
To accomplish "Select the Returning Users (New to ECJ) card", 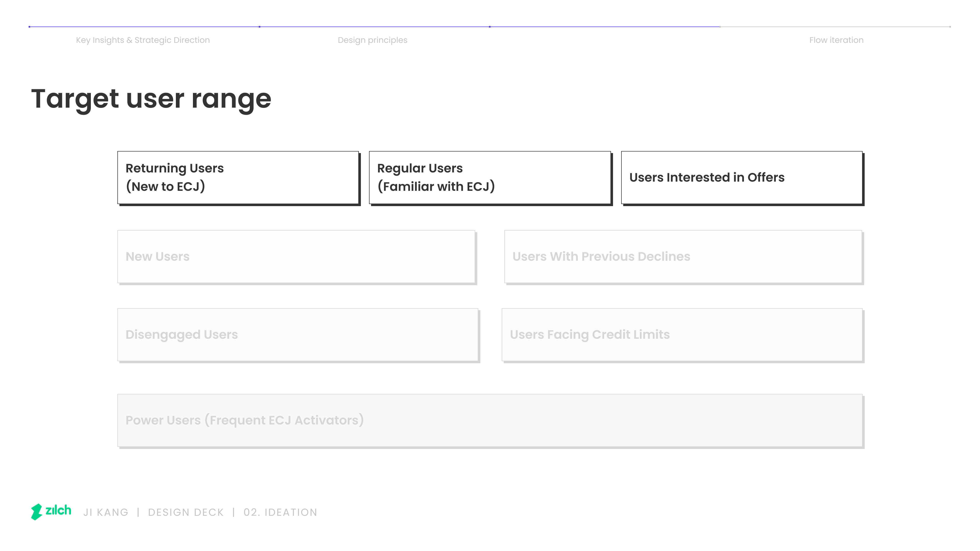I will (239, 178).
